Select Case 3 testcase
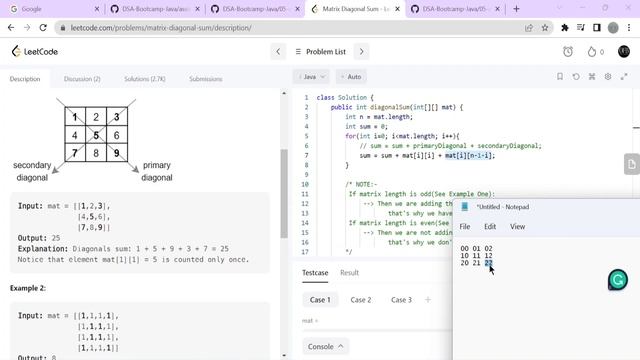640x360 pixels. pyautogui.click(x=401, y=300)
